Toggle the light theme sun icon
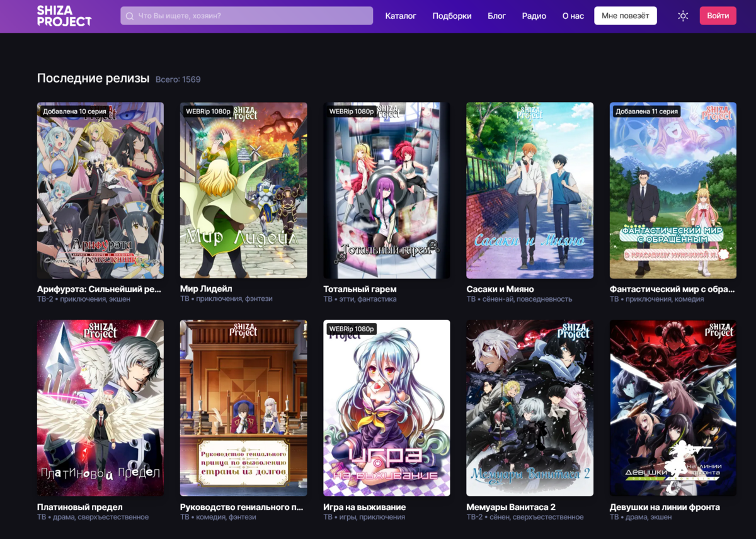Screen dimensions: 756x539 click(x=683, y=16)
